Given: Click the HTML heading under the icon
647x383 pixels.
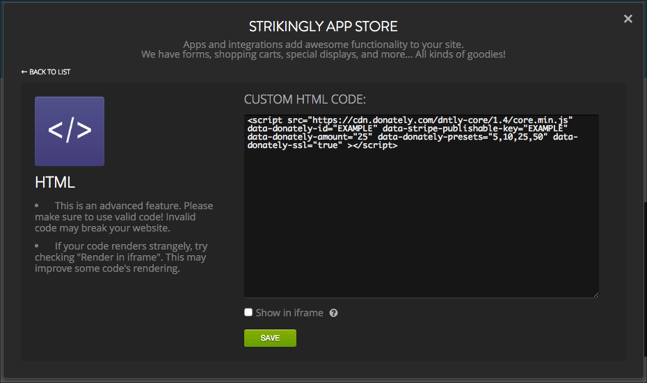Looking at the screenshot, I should (x=55, y=182).
